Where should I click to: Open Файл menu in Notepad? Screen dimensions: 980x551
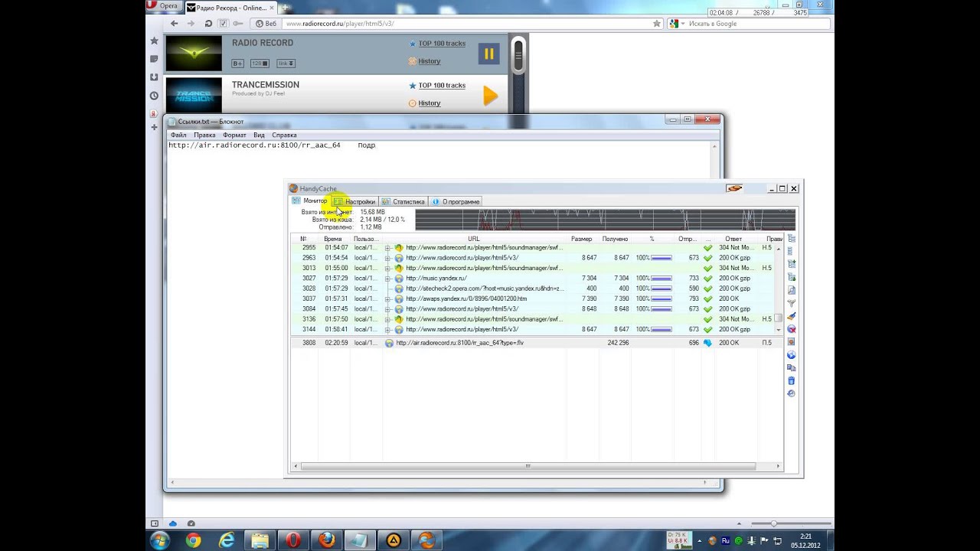[x=178, y=135]
